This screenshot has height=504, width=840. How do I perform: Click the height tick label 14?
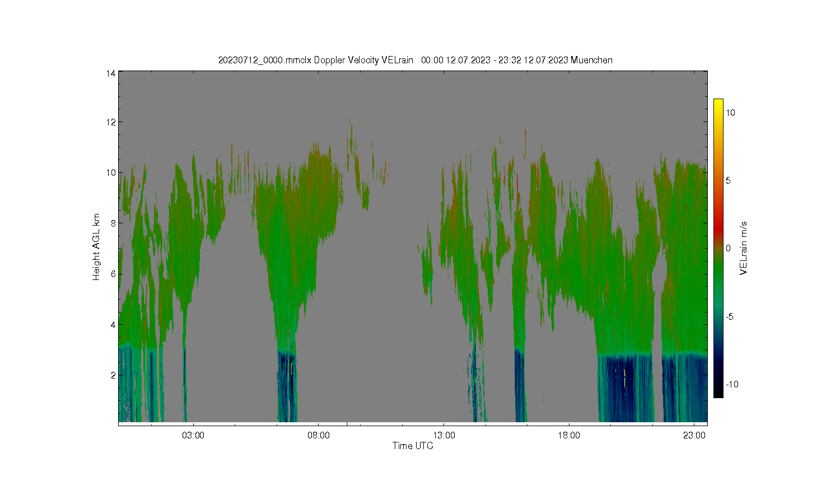click(x=111, y=73)
